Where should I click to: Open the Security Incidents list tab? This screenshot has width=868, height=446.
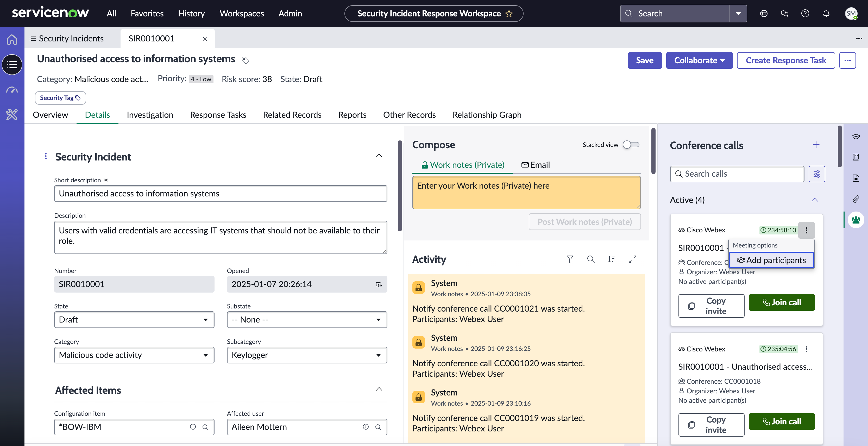(x=71, y=39)
